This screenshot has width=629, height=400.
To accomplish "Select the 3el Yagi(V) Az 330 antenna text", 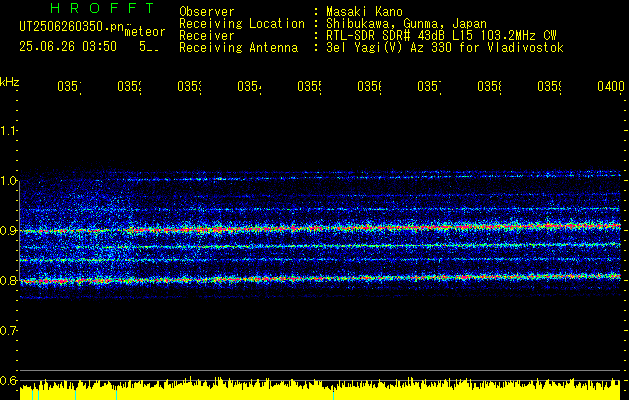I will 445,48.
